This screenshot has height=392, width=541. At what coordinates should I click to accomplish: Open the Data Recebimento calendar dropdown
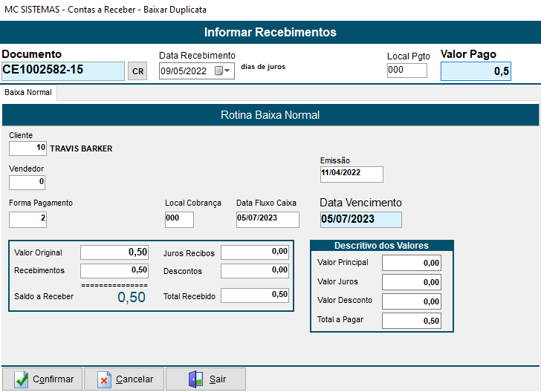[x=223, y=71]
